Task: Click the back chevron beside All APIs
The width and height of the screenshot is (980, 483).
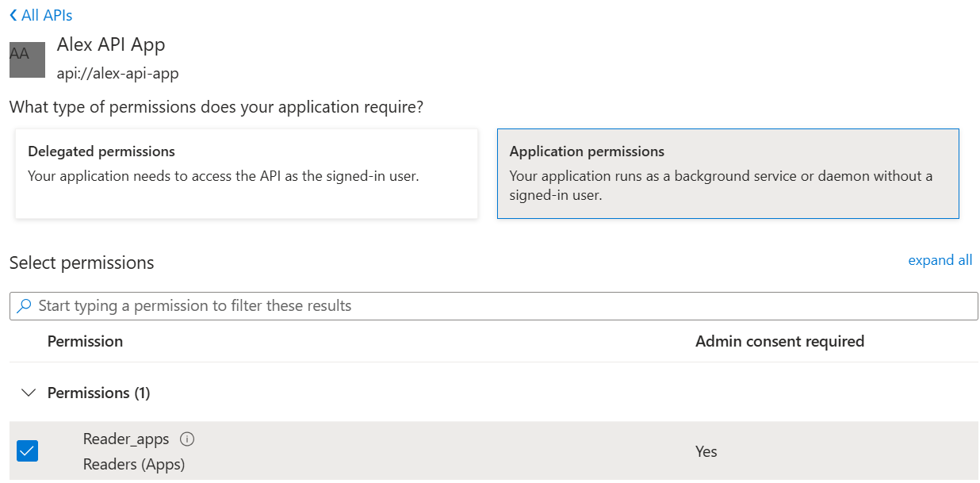Action: [13, 16]
